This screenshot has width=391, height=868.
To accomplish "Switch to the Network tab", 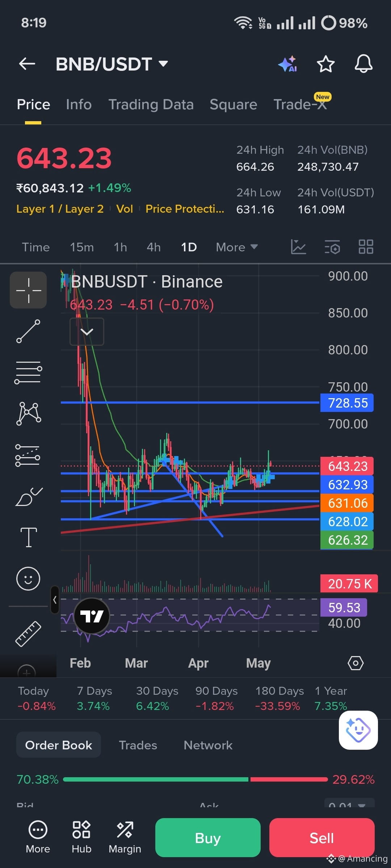I will click(208, 745).
